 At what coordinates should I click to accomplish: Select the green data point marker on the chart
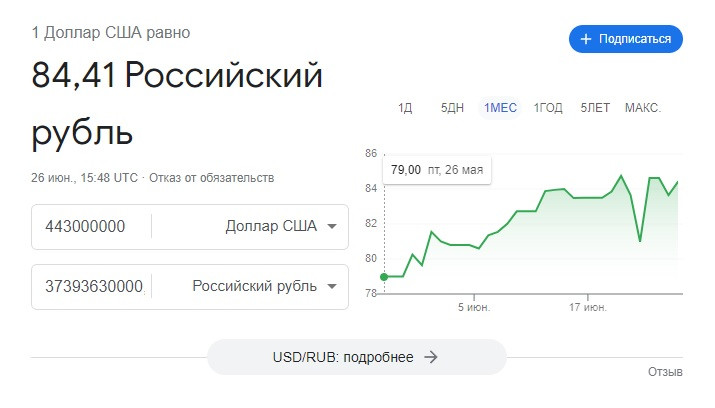tap(384, 277)
